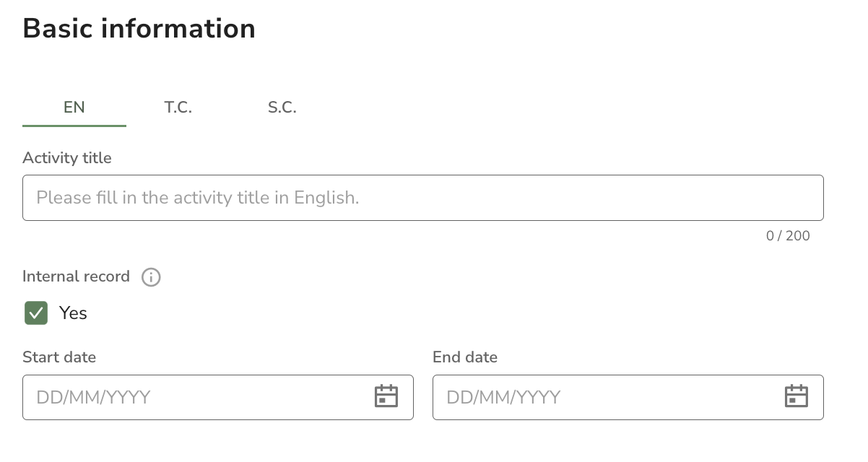The width and height of the screenshot is (868, 462).
Task: Click into the Start date DD/MM/YYYY field
Action: pyautogui.click(x=218, y=397)
